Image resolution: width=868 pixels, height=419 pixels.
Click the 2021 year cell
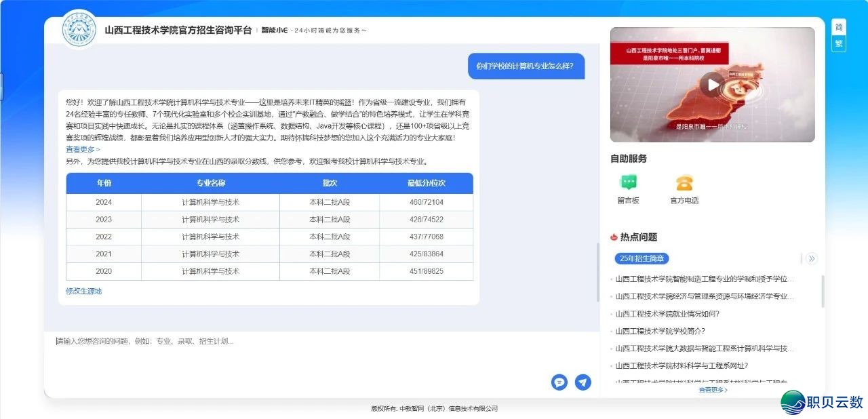[x=104, y=254]
